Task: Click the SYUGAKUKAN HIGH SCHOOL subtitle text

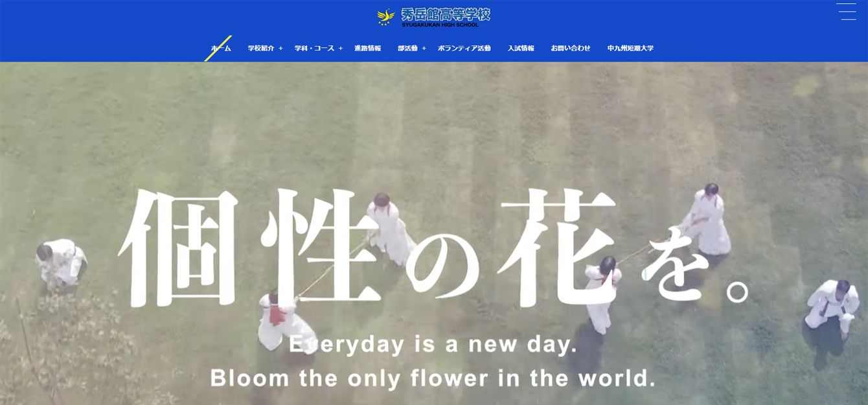Action: coord(439,25)
